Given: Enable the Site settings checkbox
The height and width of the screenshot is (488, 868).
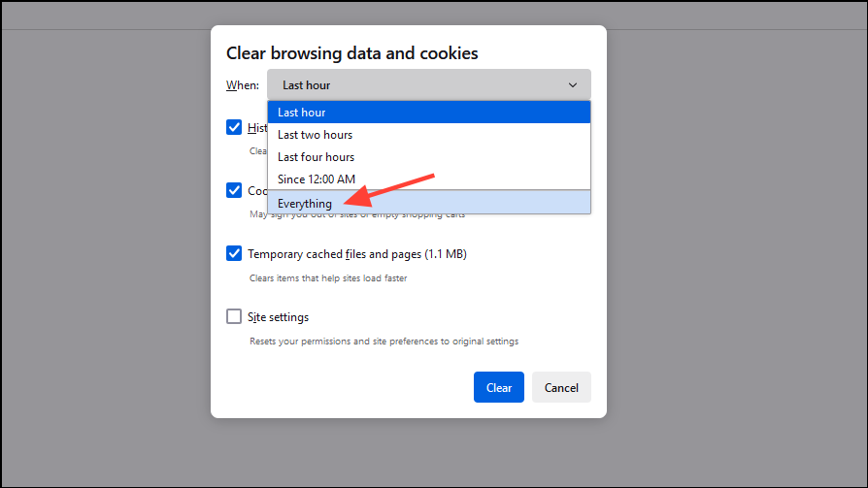Looking at the screenshot, I should [234, 316].
